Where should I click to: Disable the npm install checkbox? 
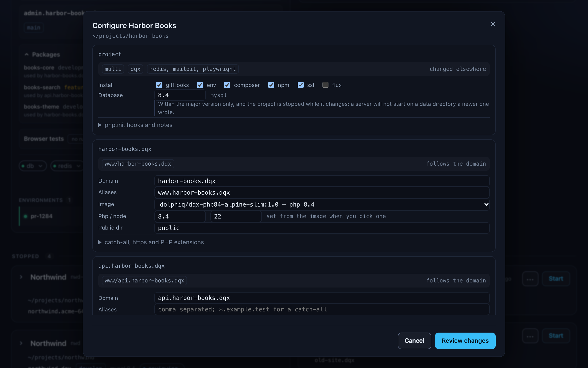[x=271, y=85]
